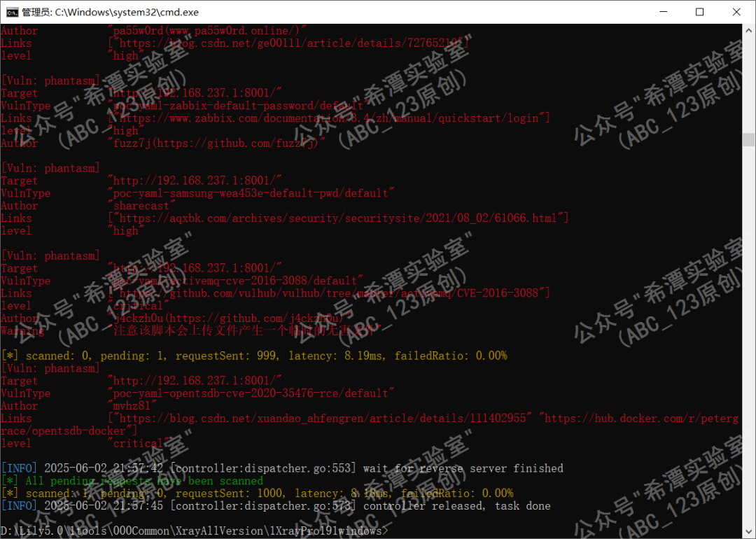This screenshot has width=756, height=539.
Task: Click the requestSent: 1000 status line
Action: [x=257, y=493]
